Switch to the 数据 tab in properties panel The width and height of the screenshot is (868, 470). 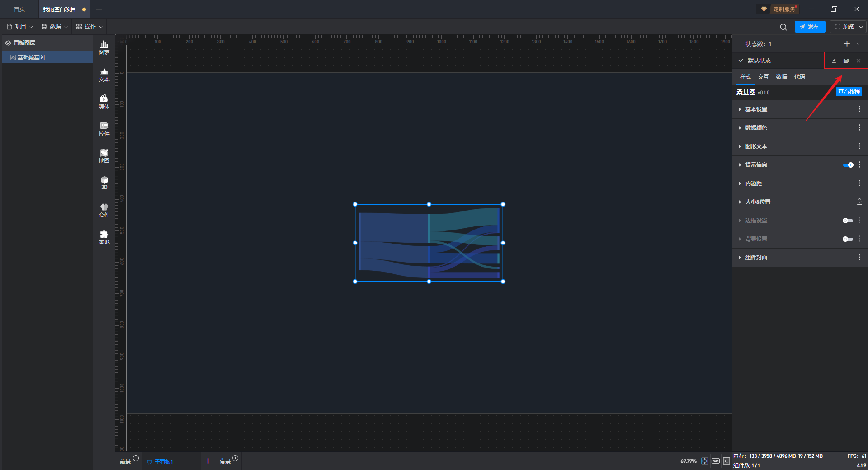point(782,77)
